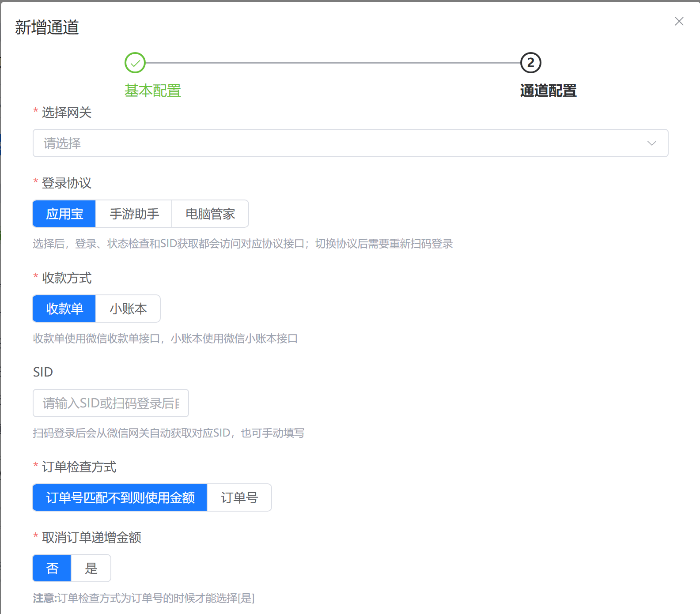Choose 手游助手 login protocol
Viewport: 700px width, 614px height.
(134, 214)
